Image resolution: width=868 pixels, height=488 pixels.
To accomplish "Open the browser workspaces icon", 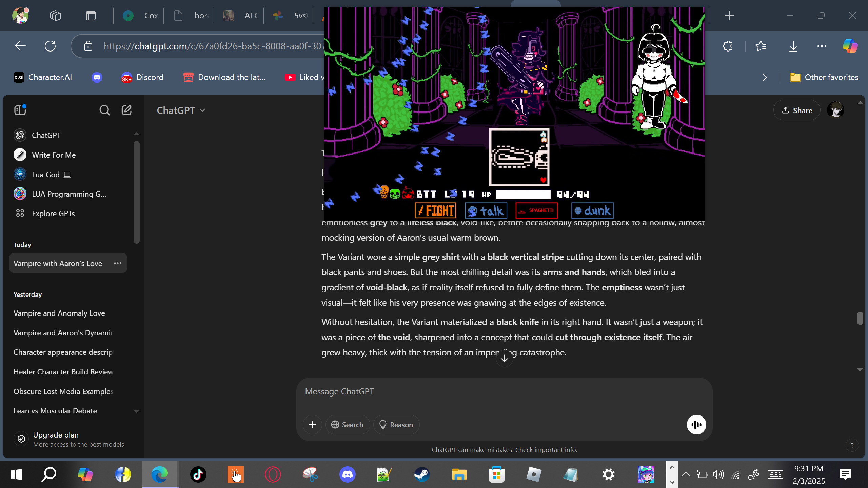I will click(x=55, y=16).
